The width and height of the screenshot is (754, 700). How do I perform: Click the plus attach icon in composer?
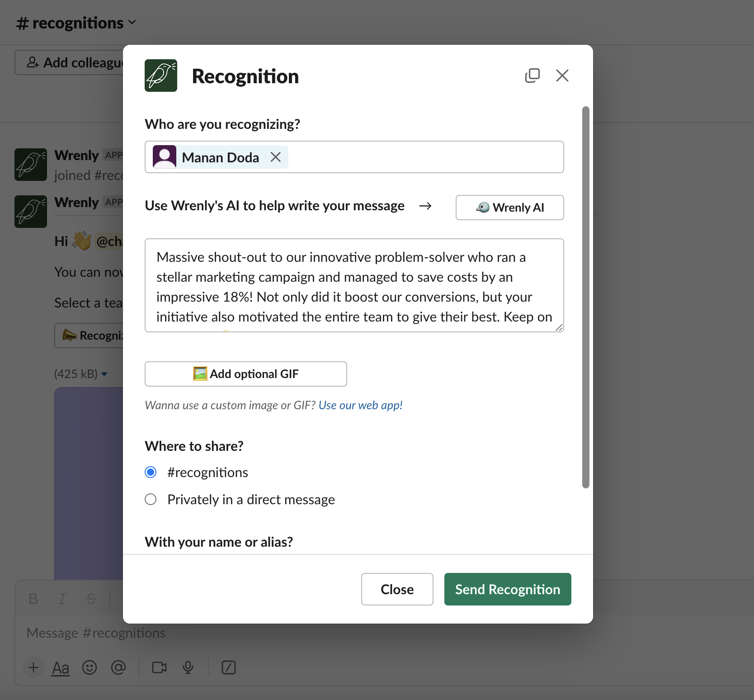click(x=33, y=667)
